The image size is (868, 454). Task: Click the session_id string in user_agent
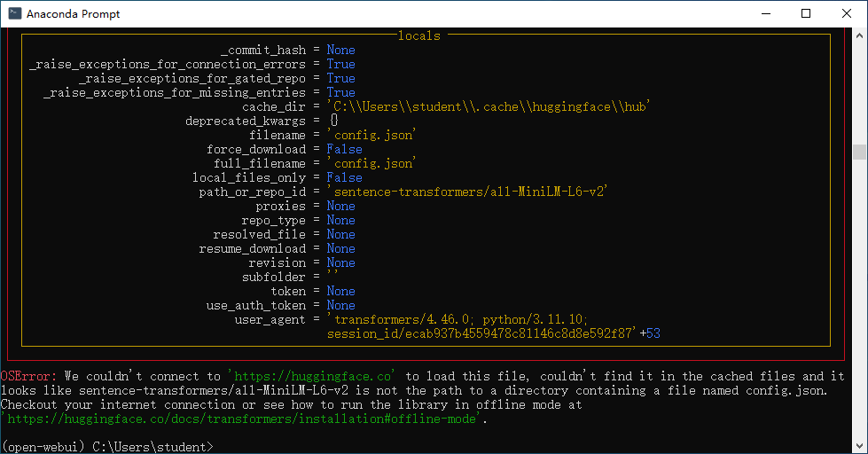pyautogui.click(x=481, y=333)
